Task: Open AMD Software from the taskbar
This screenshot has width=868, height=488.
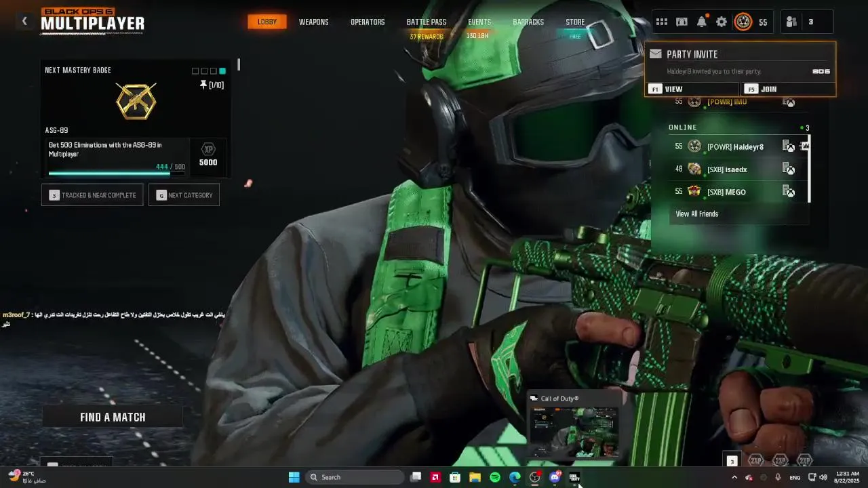Action: pos(435,477)
